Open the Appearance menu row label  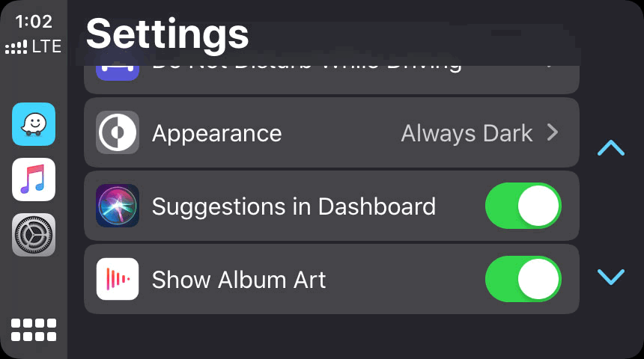click(x=217, y=133)
